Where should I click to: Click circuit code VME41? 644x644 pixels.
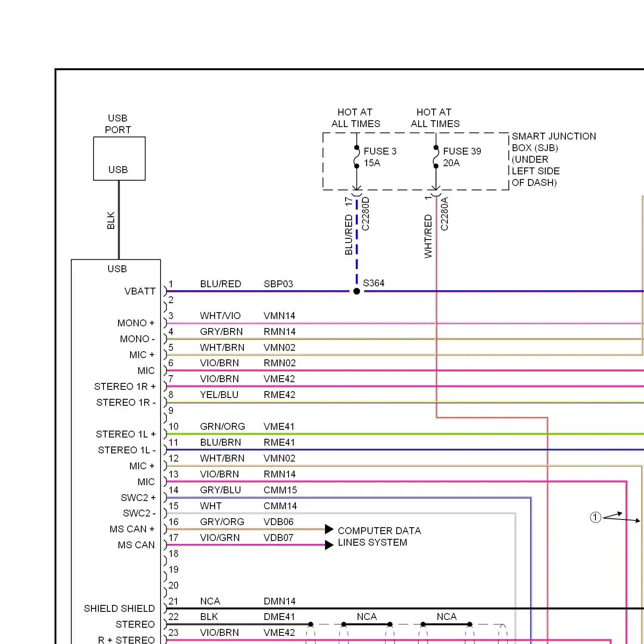[x=279, y=427]
